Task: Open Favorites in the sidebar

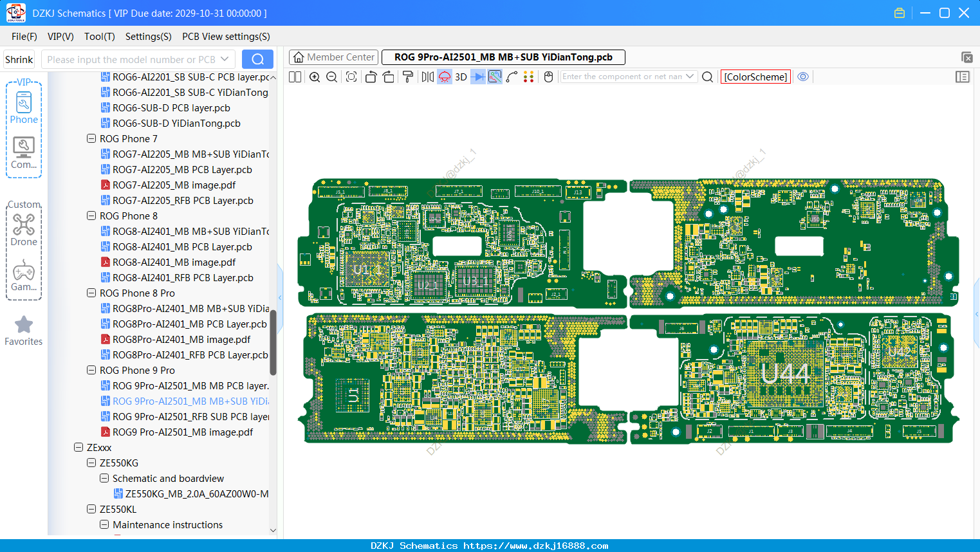Action: [24, 331]
